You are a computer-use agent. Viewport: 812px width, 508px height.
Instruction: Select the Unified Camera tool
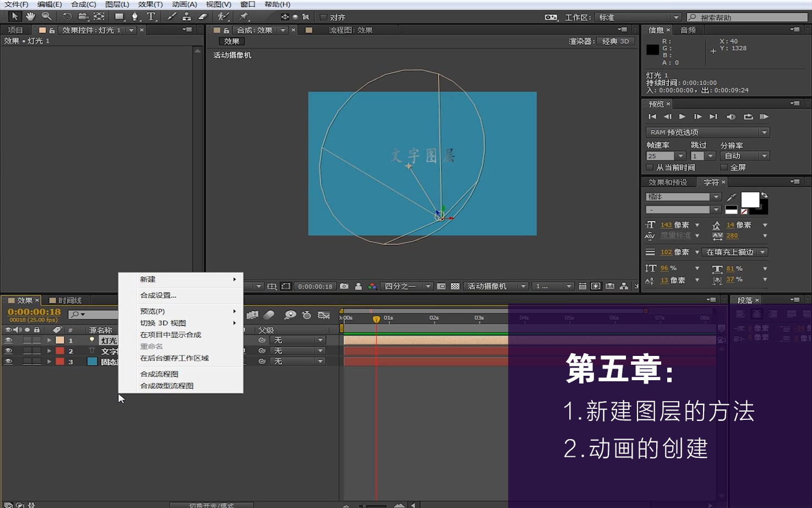[x=83, y=17]
